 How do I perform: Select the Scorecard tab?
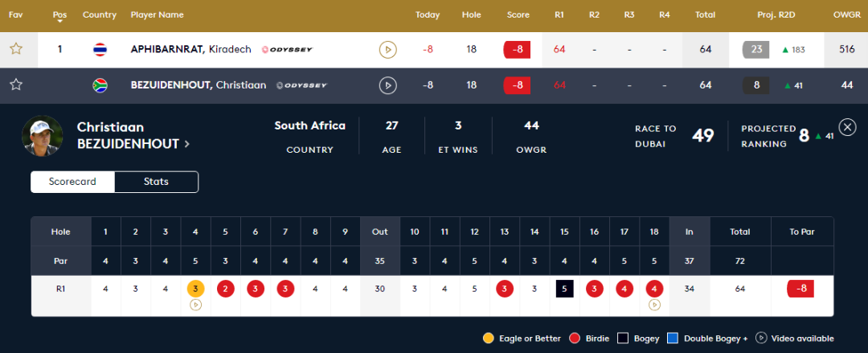(x=72, y=182)
